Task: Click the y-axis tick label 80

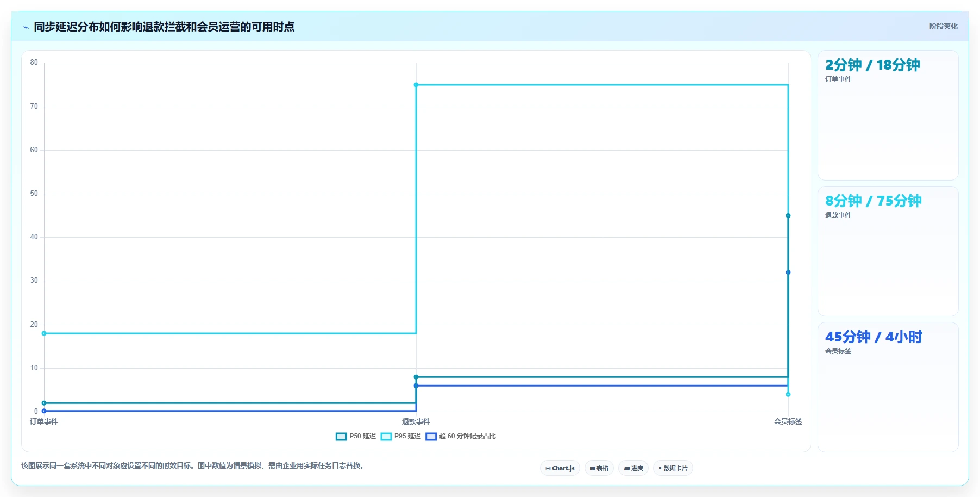Action: point(34,63)
